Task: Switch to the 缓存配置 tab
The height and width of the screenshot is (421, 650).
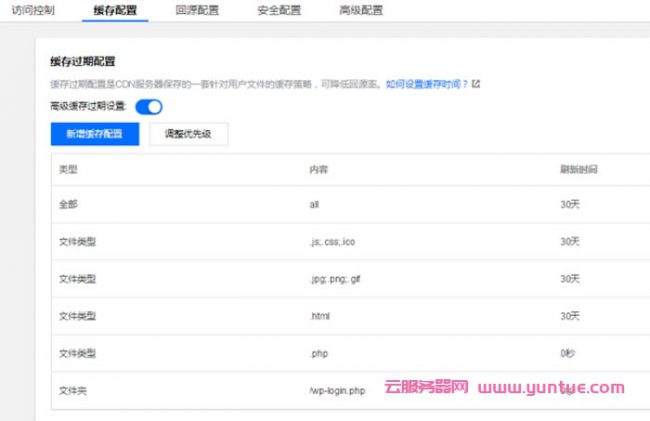Action: click(x=113, y=11)
